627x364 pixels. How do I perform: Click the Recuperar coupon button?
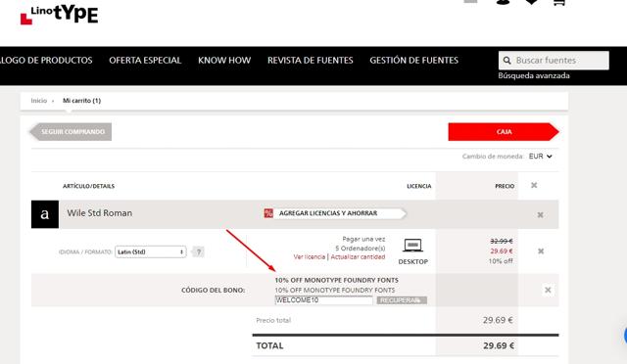click(402, 300)
